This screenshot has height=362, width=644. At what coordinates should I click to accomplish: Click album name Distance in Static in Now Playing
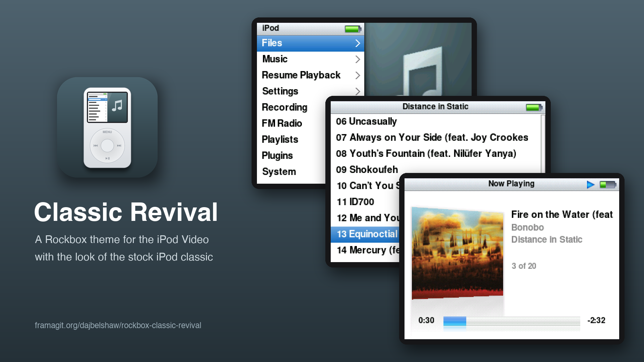click(547, 240)
